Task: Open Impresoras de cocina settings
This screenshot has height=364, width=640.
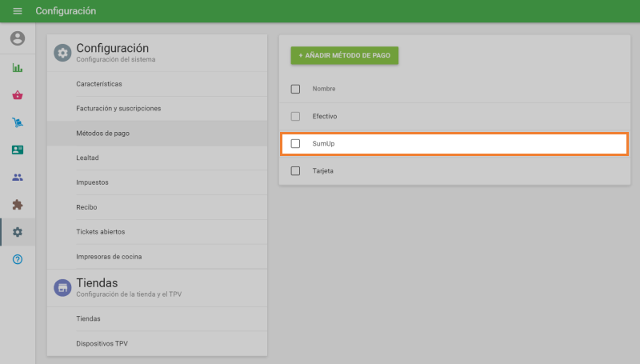Action: [x=109, y=257]
